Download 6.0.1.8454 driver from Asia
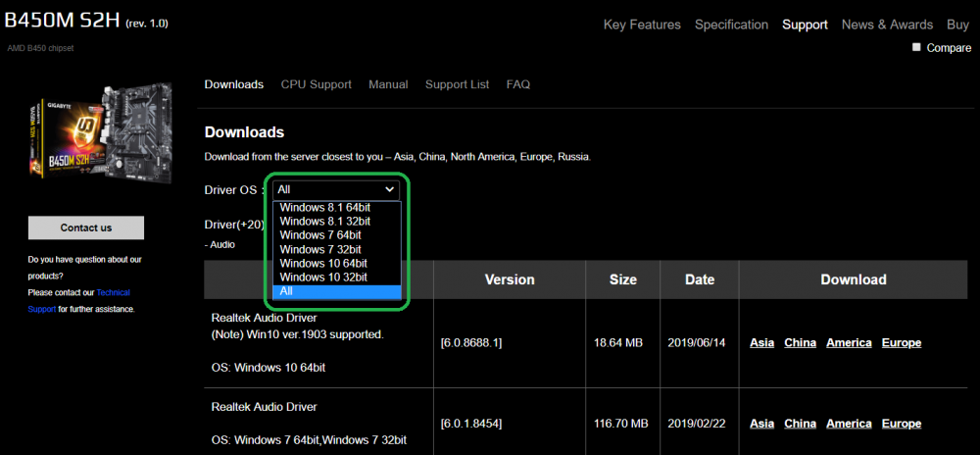 pyautogui.click(x=761, y=424)
